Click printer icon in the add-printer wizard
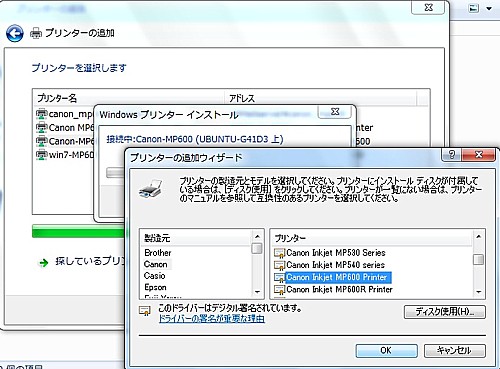Screen dimensions: 500x369 pyautogui.click(x=151, y=189)
